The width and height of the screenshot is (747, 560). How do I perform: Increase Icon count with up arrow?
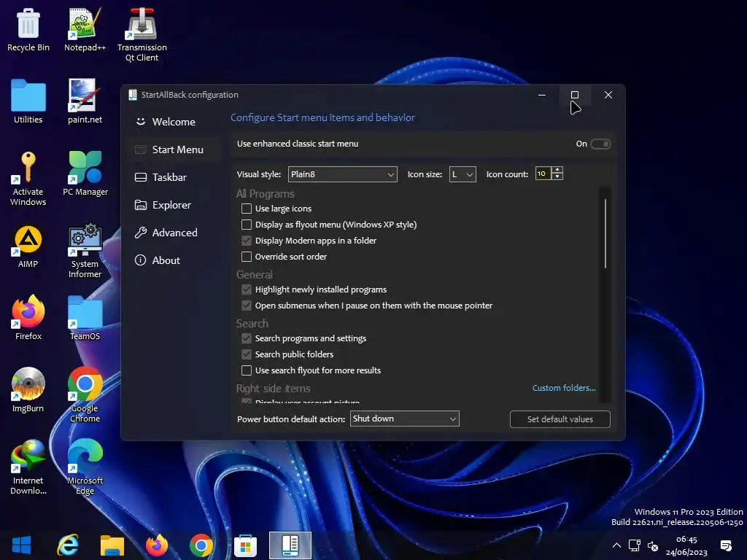point(557,170)
